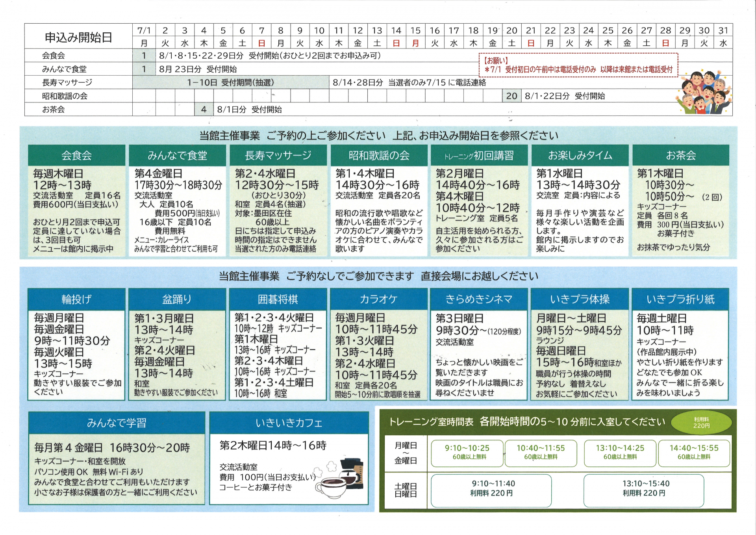
Task: Click the お茶会 green header tile
Action: [680, 155]
